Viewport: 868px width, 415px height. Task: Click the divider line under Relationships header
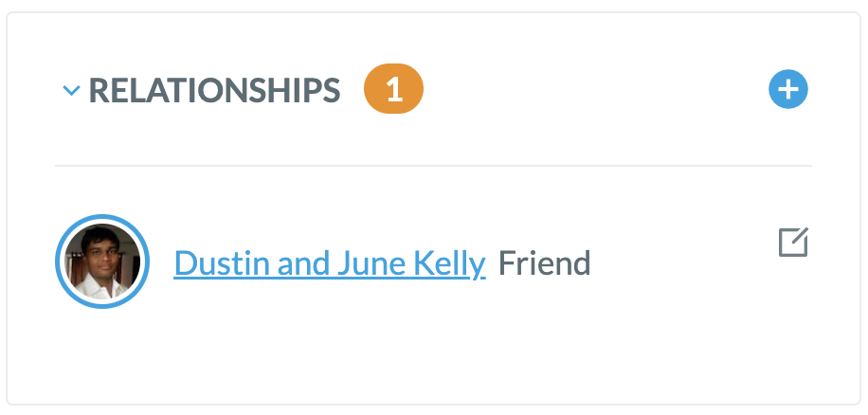point(433,166)
